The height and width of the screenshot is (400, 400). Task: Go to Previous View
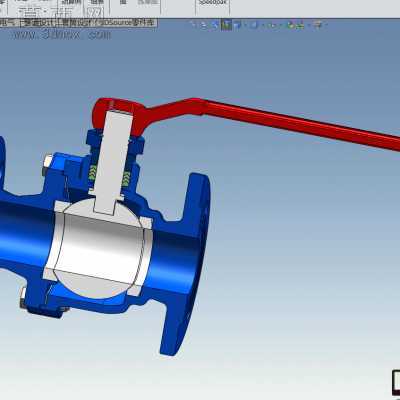click(x=215, y=25)
